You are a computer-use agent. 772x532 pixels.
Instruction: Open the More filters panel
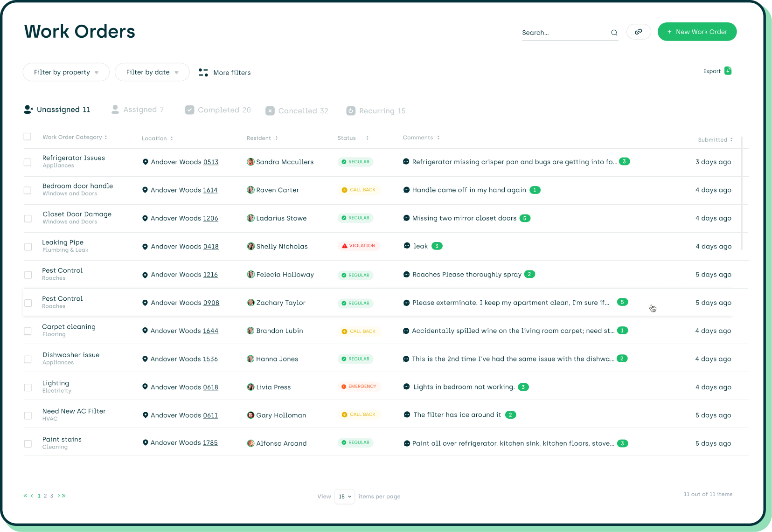pos(224,72)
